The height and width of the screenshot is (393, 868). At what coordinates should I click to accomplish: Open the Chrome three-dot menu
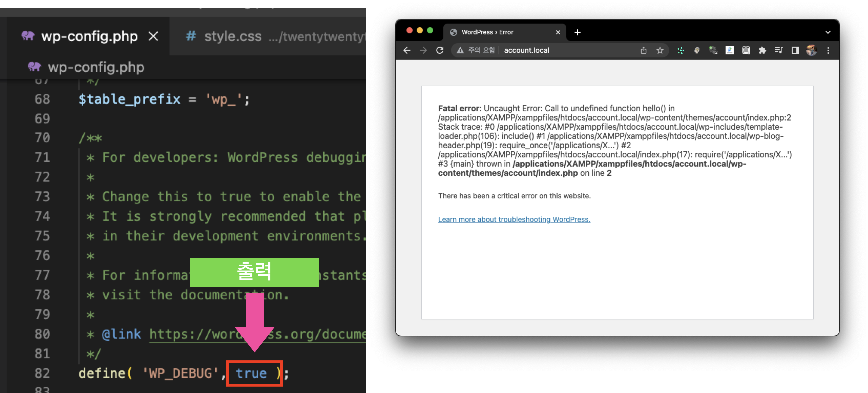[x=828, y=51]
